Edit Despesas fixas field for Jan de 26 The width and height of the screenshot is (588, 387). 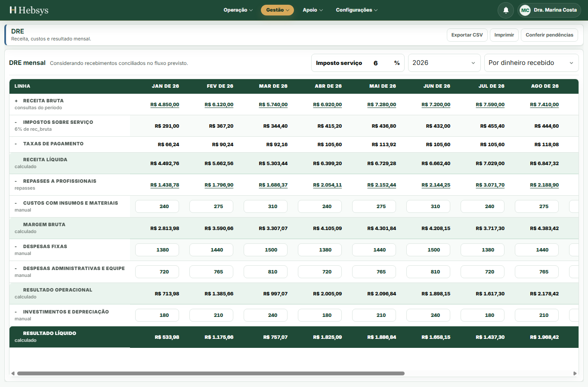(x=157, y=250)
